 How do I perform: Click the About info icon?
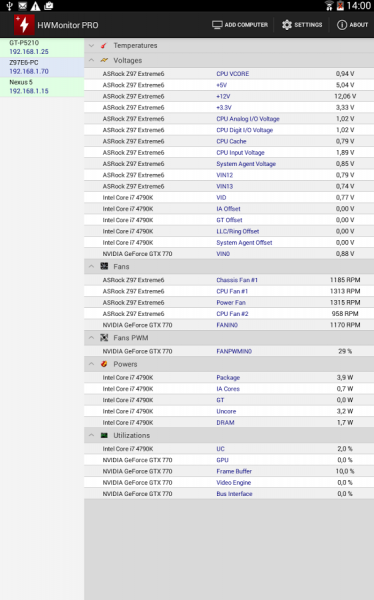tap(341, 25)
